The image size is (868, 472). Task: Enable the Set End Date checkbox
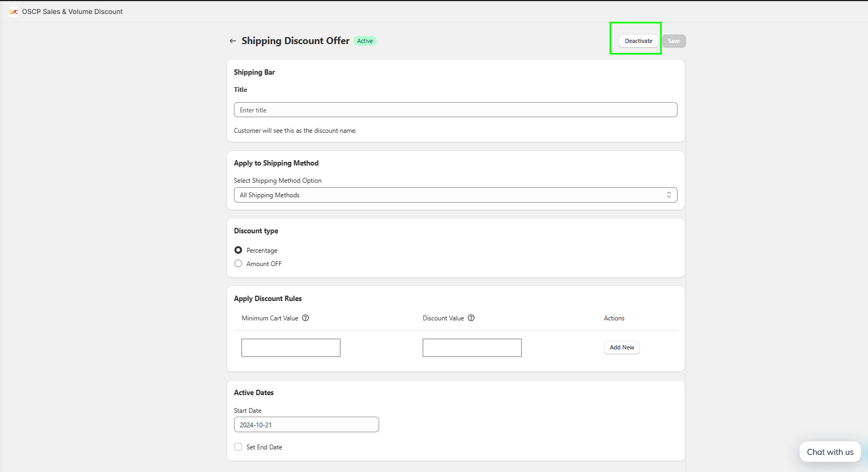point(238,447)
